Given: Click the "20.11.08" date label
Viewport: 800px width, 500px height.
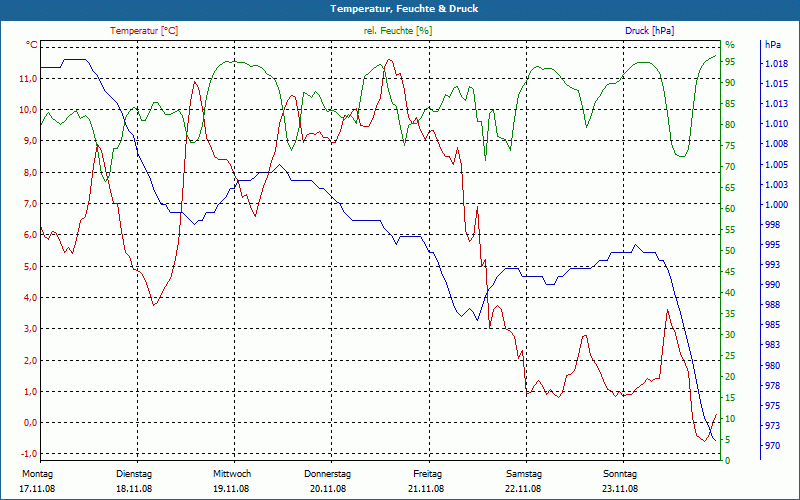Looking at the screenshot, I should (328, 489).
